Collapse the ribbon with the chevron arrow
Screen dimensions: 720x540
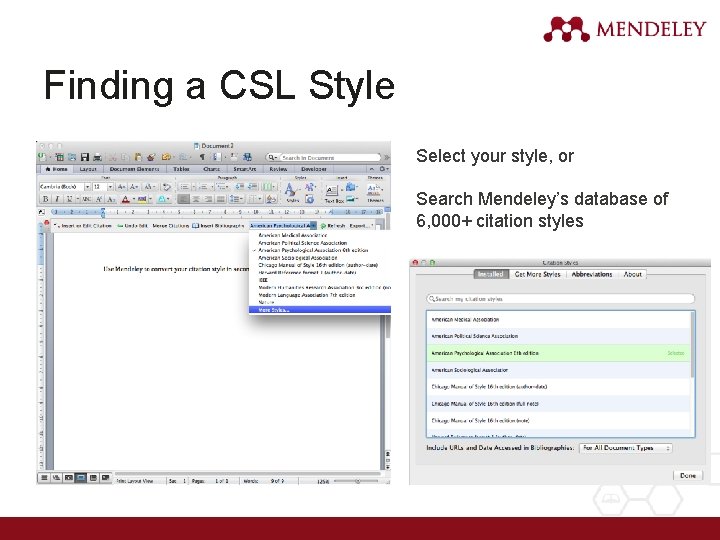point(372,169)
